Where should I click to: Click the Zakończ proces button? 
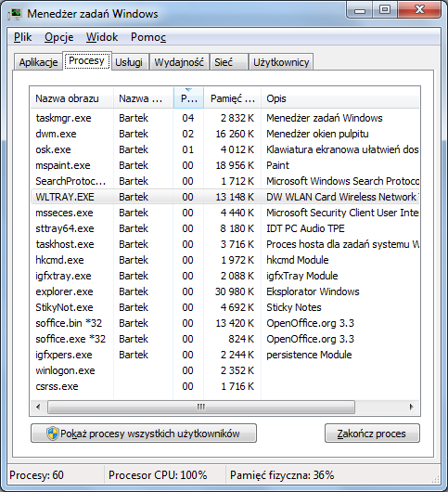tap(372, 434)
